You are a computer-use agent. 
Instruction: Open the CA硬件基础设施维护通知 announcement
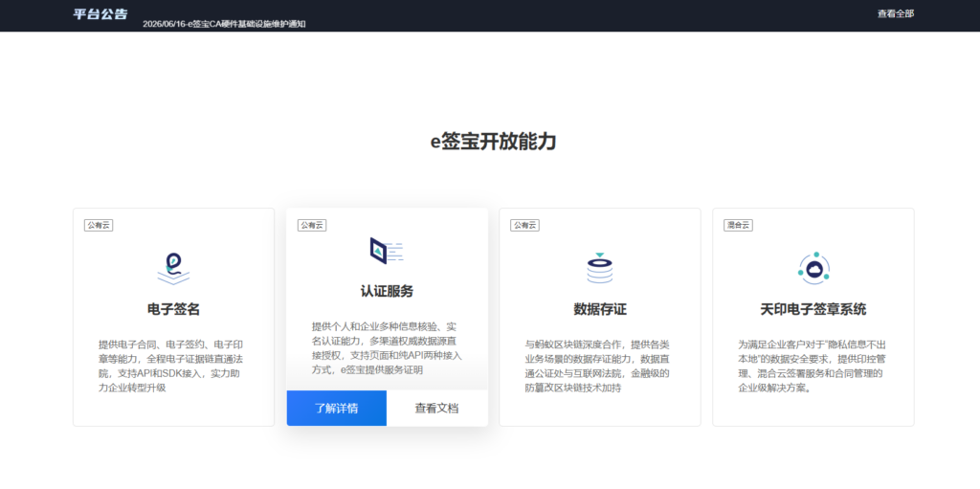[x=224, y=24]
